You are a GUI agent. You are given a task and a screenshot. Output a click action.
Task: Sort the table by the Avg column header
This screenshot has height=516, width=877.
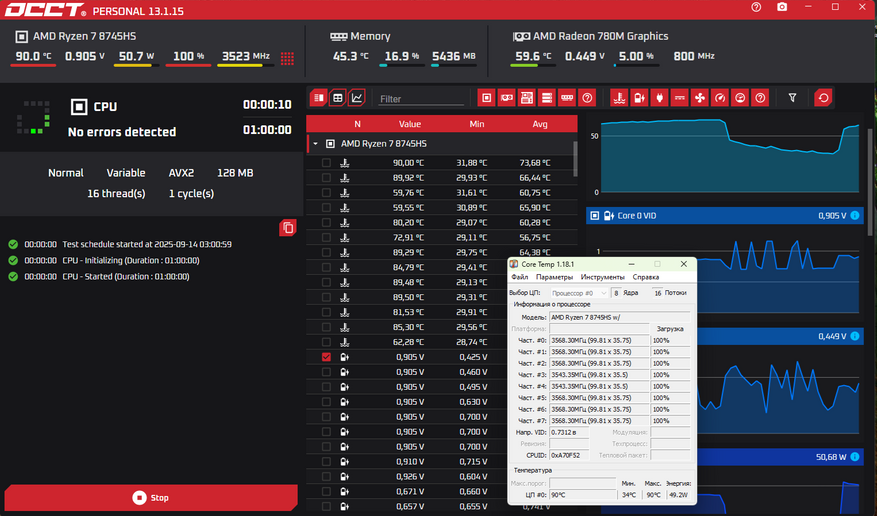[x=540, y=124]
